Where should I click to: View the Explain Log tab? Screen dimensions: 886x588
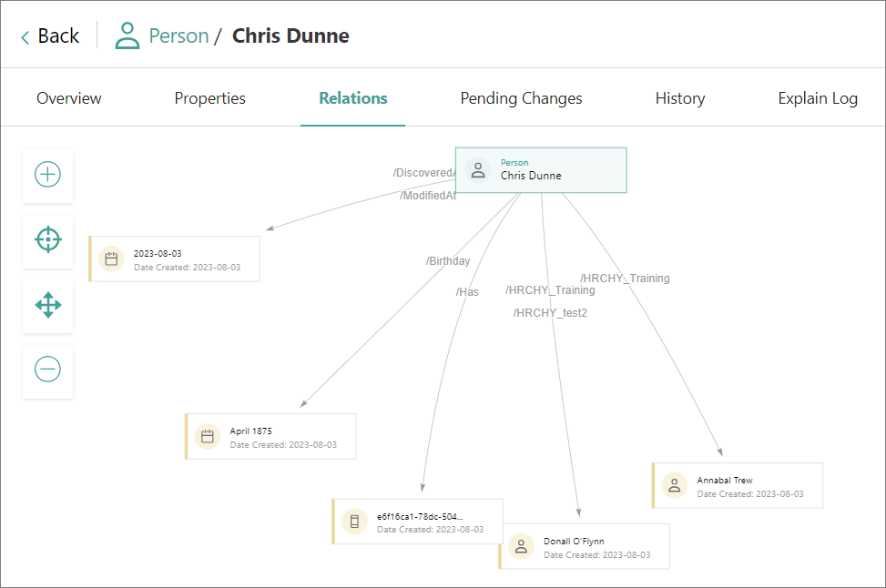click(x=817, y=98)
